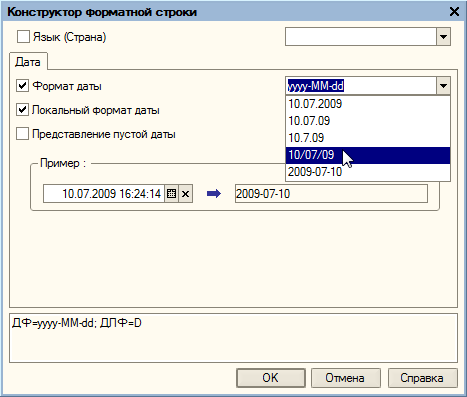Toggle the Язык (Страна) checkbox

23,37
